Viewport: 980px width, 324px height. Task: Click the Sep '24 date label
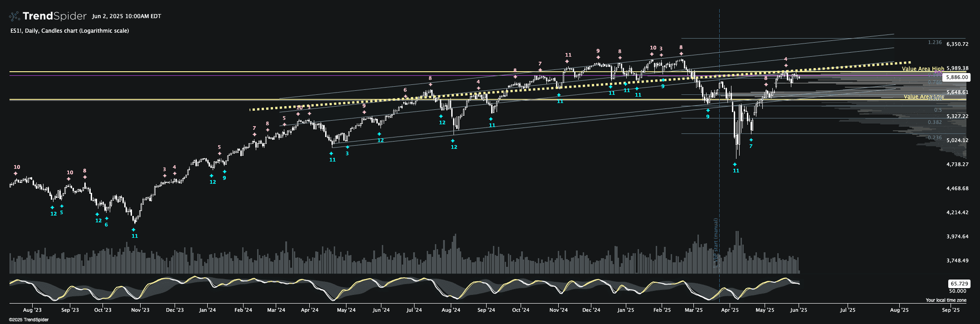pos(486,310)
